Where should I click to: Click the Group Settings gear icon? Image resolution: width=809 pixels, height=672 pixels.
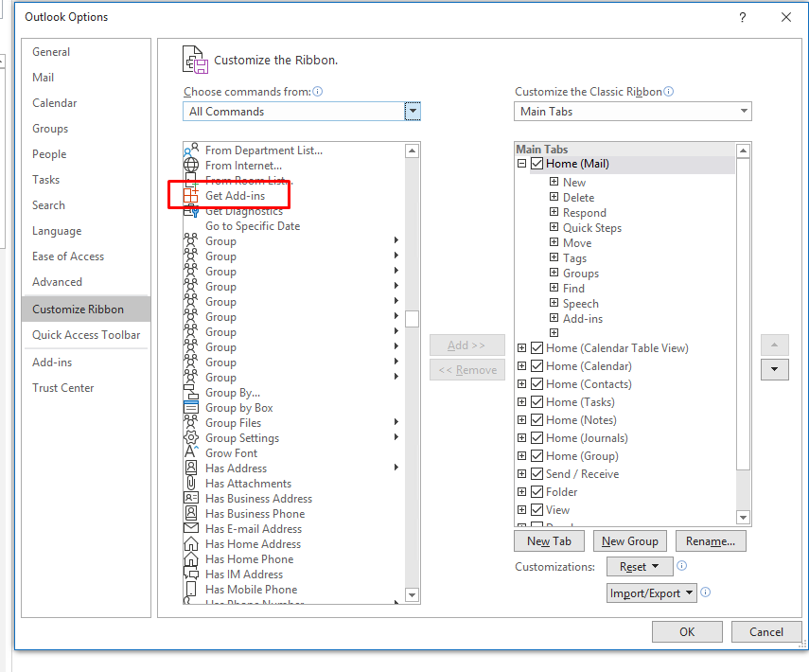[191, 437]
